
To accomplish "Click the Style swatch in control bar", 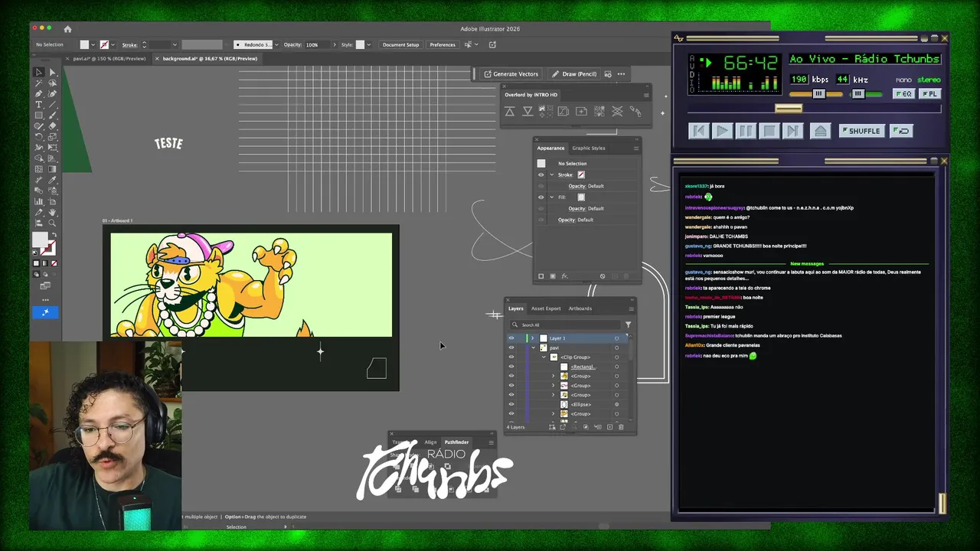I will point(360,44).
